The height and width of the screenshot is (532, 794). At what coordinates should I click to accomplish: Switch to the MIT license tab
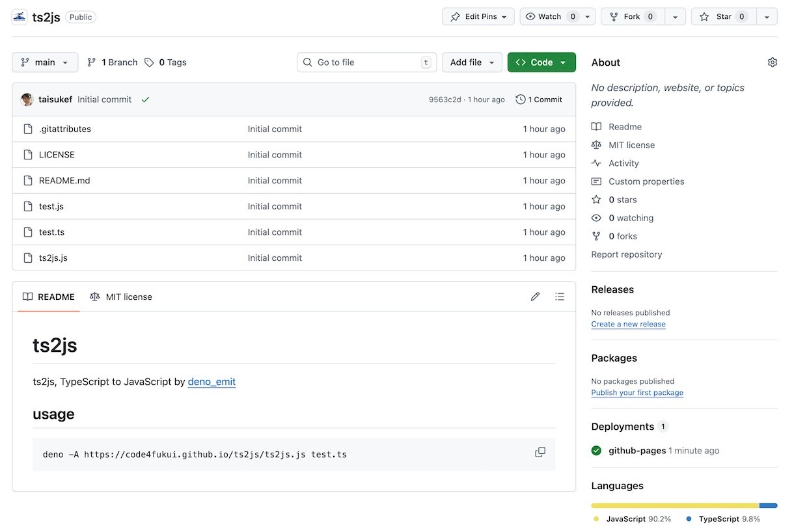click(121, 297)
